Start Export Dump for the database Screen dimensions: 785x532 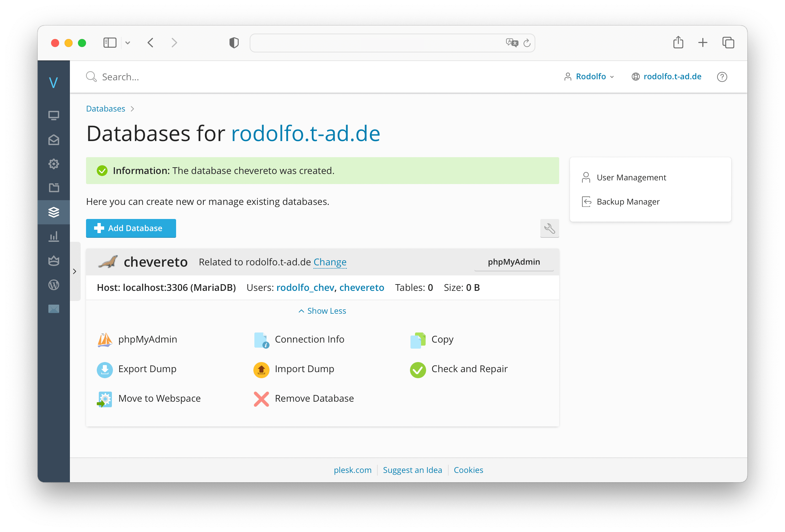(147, 369)
